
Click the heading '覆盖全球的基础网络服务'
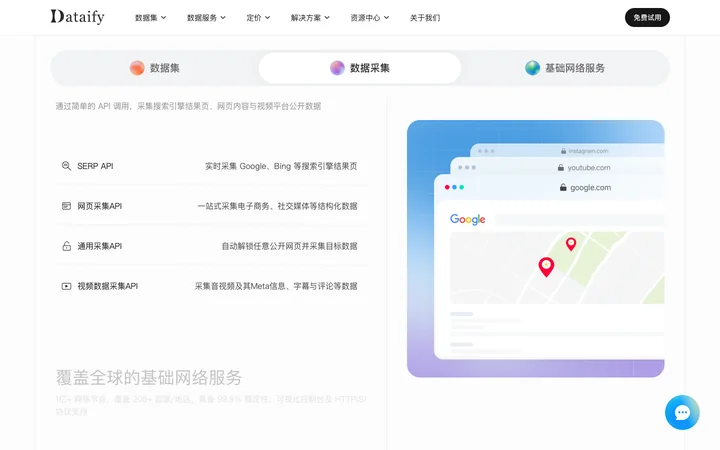pos(149,377)
